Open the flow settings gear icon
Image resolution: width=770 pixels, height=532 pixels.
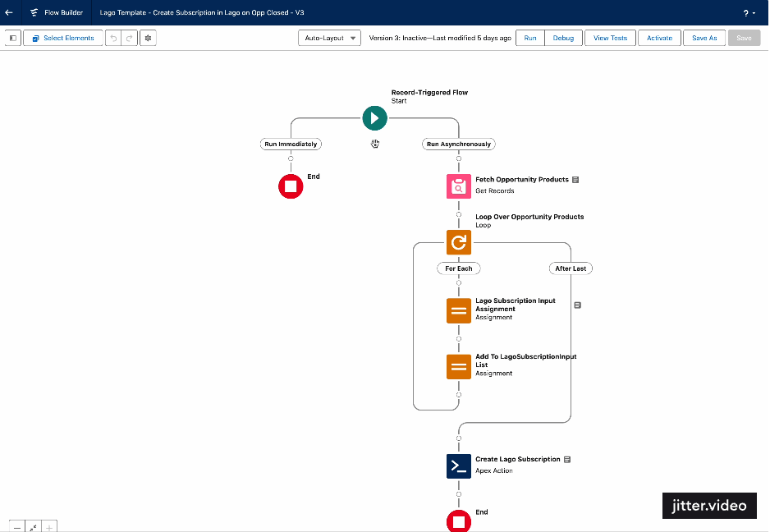[x=148, y=38]
